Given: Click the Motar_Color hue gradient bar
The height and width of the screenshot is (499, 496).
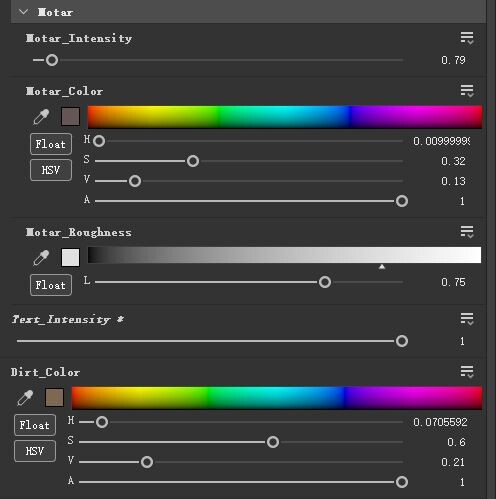Looking at the screenshot, I should pyautogui.click(x=285, y=117).
